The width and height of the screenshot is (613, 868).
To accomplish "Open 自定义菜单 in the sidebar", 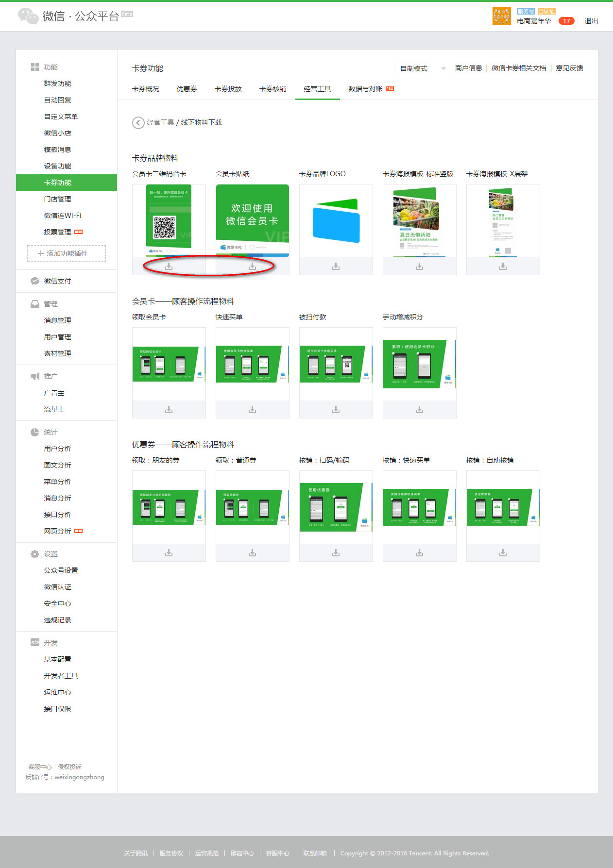I will 61,117.
